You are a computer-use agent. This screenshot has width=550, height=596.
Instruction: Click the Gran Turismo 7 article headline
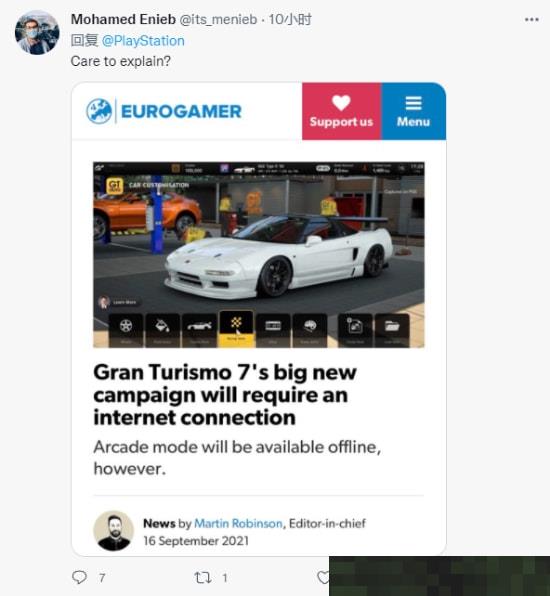click(225, 395)
